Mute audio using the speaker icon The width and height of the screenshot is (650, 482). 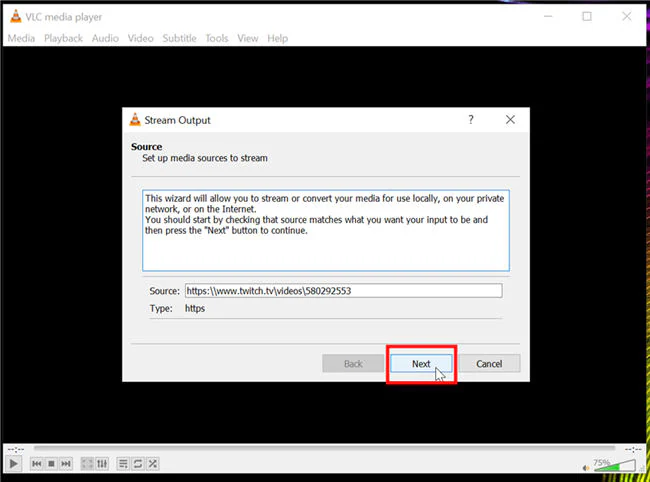click(x=586, y=468)
